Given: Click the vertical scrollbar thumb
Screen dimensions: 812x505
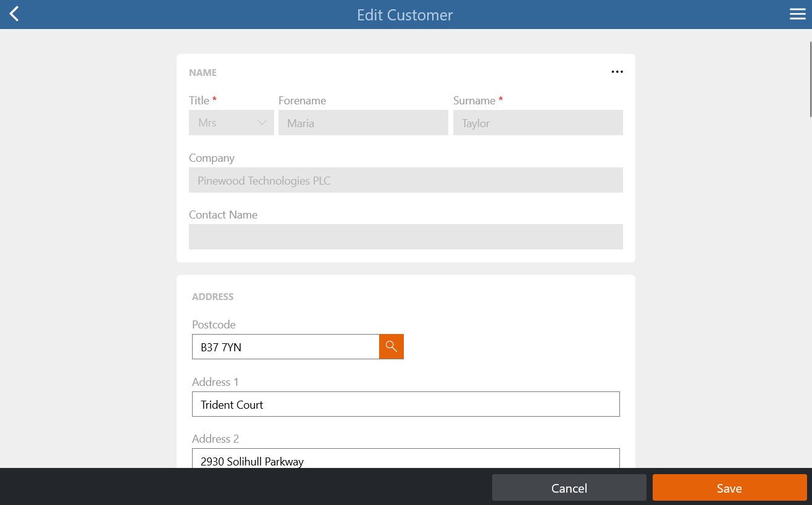Looking at the screenshot, I should (810, 78).
